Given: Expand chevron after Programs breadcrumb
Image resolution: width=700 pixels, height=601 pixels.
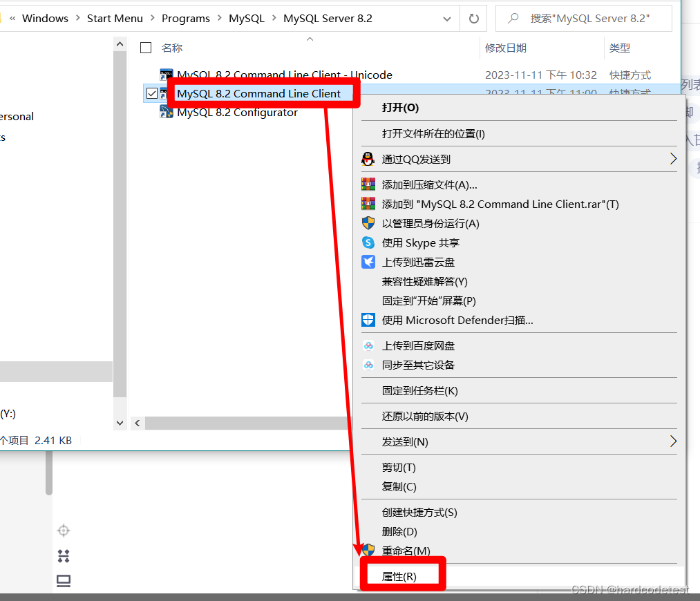Looking at the screenshot, I should 220,18.
